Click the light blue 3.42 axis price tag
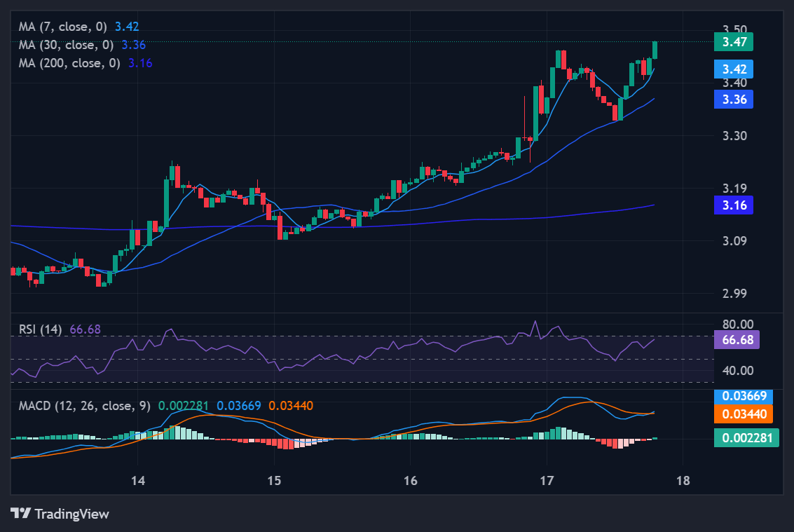The height and width of the screenshot is (532, 794). (733, 69)
